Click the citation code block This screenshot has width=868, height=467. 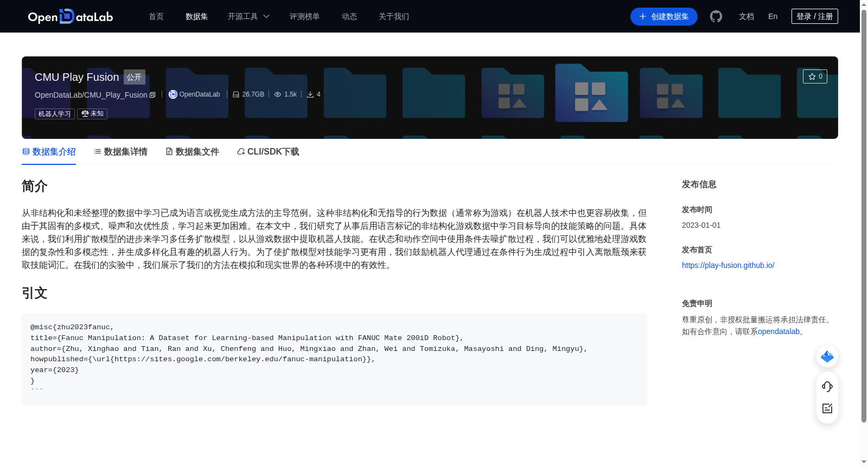pyautogui.click(x=334, y=360)
